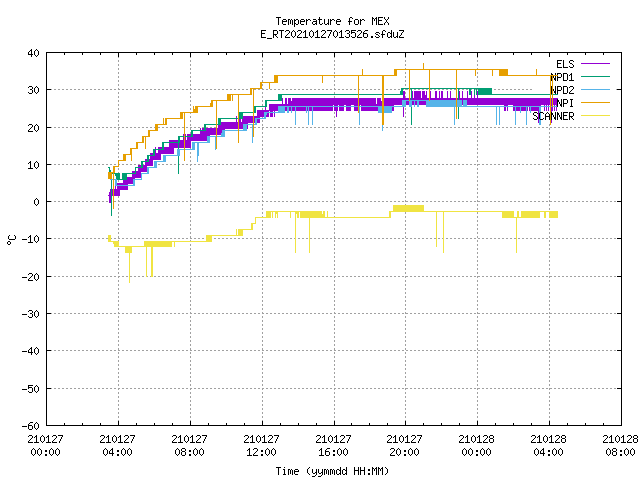Click the orange NPI legend line sample
The width and height of the screenshot is (640, 480).
click(x=595, y=102)
